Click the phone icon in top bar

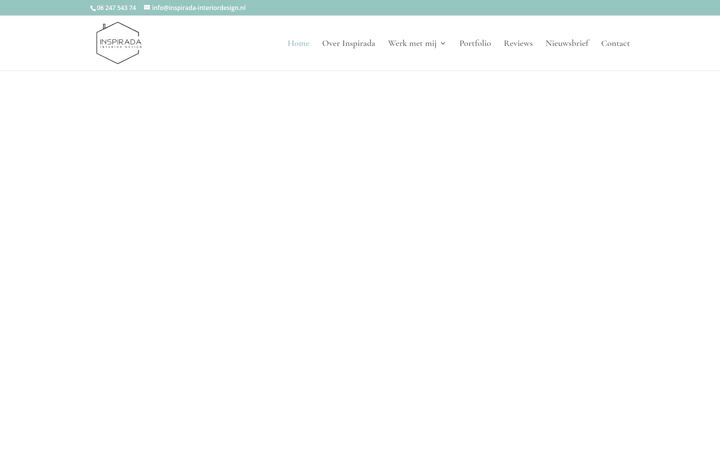point(93,8)
